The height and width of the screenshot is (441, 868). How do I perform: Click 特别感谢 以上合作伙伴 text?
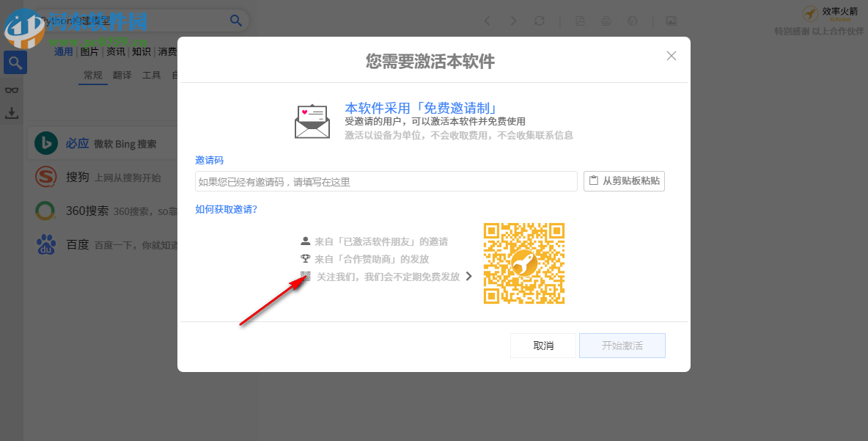tap(819, 31)
